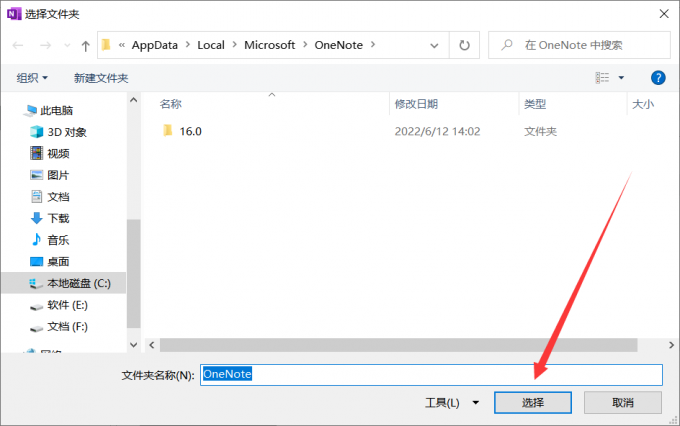680x426 pixels.
Task: Open the recent locations dropdown arrow
Action: tap(67, 45)
